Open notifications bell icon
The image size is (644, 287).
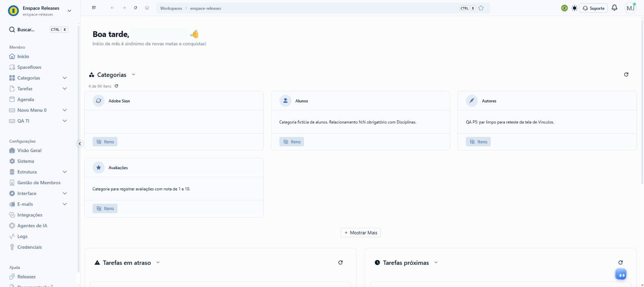(614, 8)
